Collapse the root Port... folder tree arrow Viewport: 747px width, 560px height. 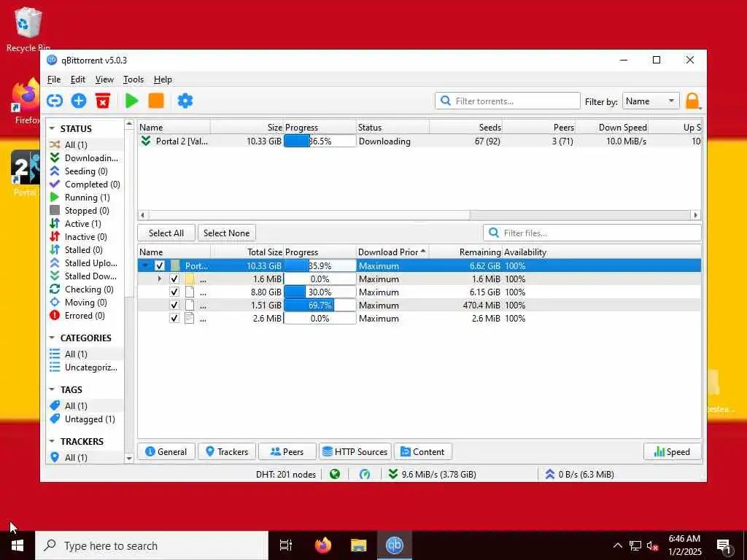(x=146, y=265)
